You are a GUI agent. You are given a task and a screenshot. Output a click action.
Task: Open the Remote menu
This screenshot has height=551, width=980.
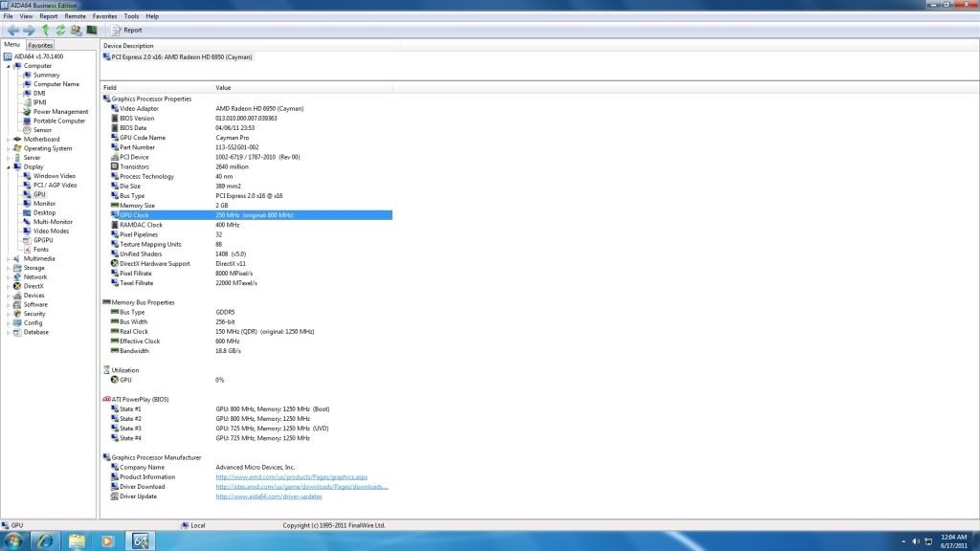pyautogui.click(x=75, y=16)
